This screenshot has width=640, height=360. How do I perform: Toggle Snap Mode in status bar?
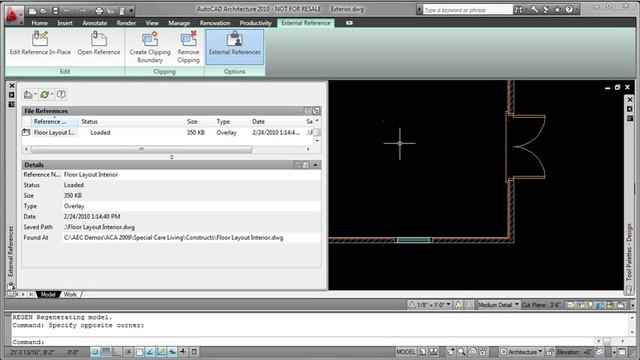95,352
